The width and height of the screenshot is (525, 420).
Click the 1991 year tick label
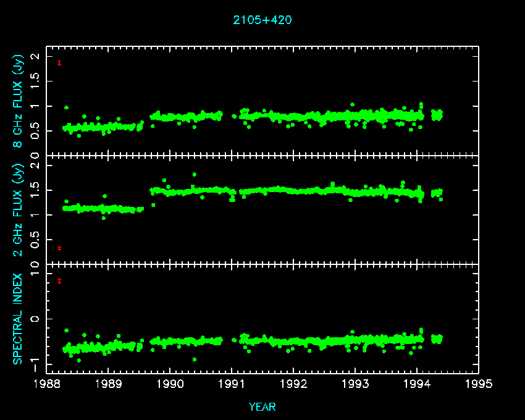click(232, 385)
